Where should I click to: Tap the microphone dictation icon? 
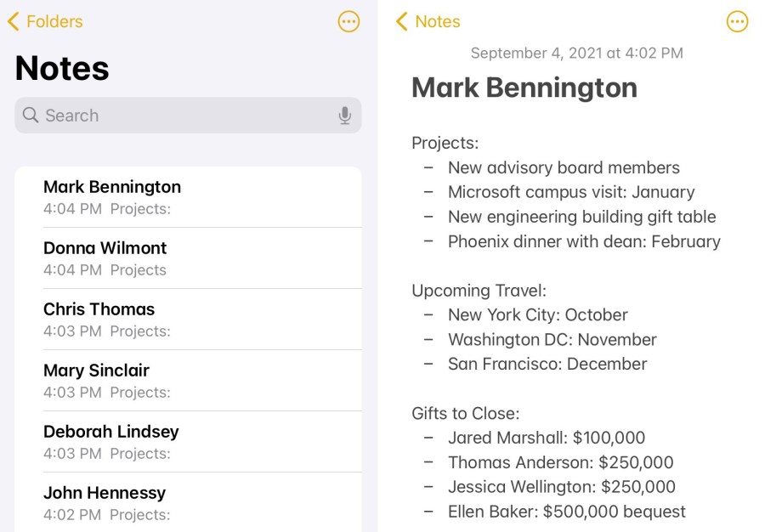pos(344,116)
